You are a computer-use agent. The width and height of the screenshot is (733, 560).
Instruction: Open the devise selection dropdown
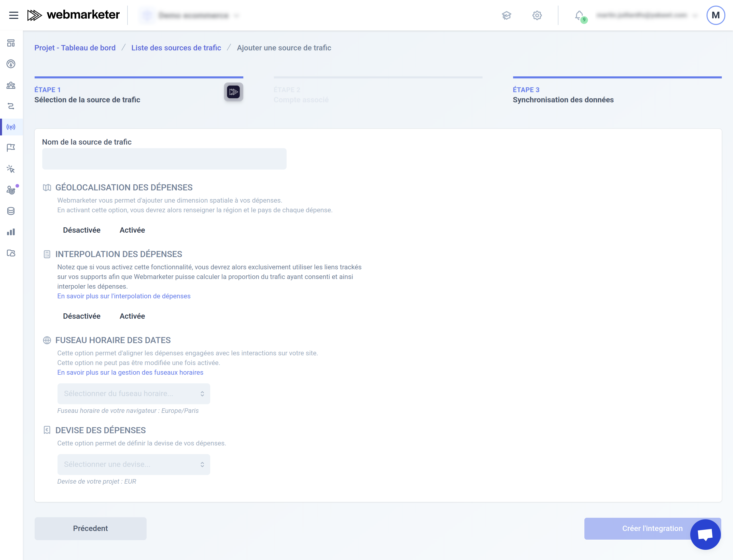tap(134, 464)
